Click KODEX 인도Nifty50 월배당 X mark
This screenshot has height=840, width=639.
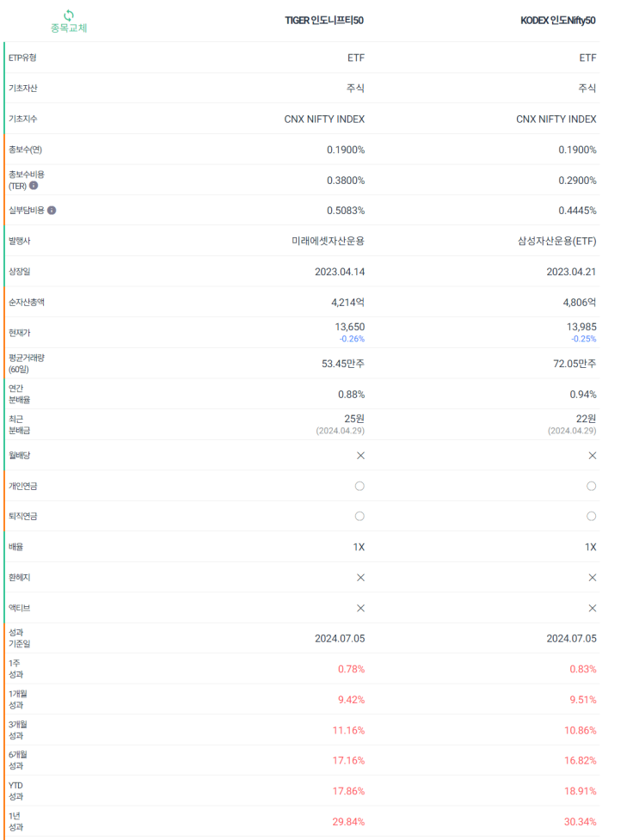coord(592,456)
